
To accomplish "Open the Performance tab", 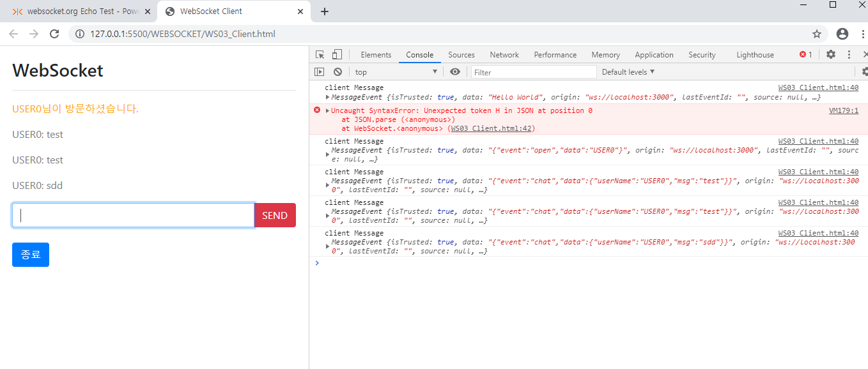I will coord(555,55).
